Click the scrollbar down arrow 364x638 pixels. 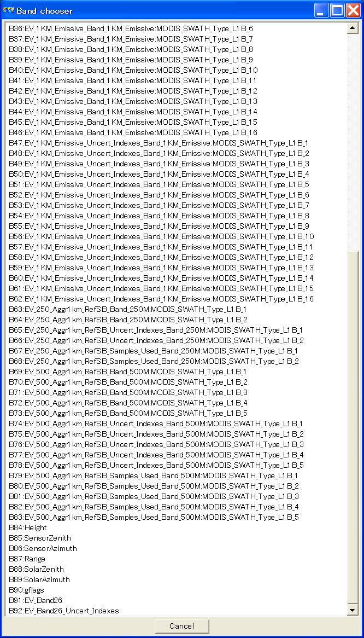pyautogui.click(x=352, y=610)
